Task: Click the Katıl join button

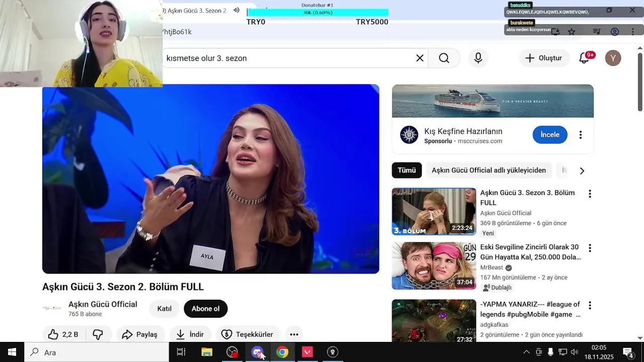Action: click(165, 309)
